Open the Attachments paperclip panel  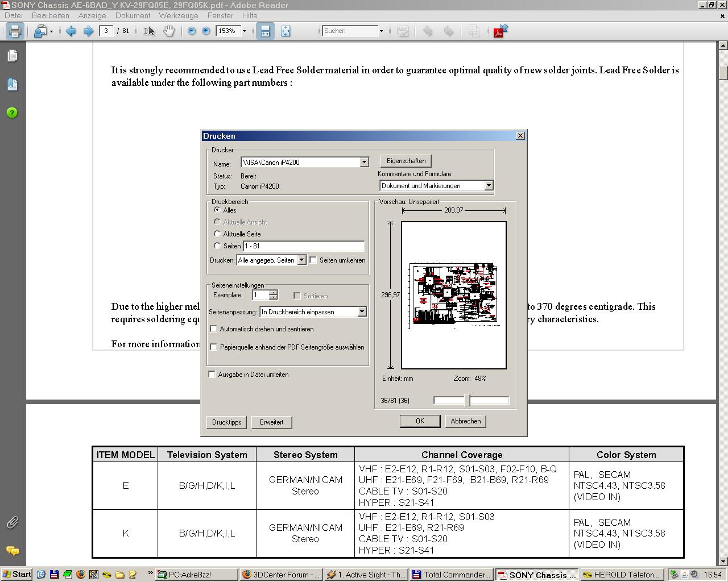(x=13, y=522)
